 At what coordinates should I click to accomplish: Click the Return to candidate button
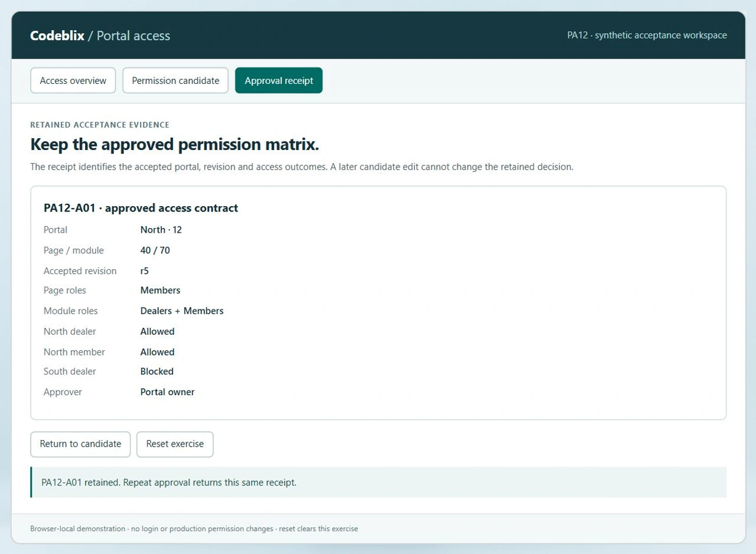click(80, 444)
